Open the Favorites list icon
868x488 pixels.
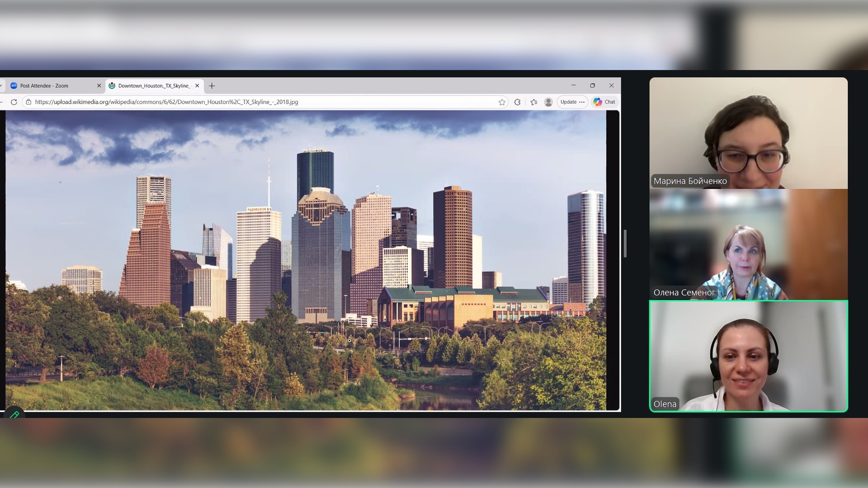tap(534, 102)
